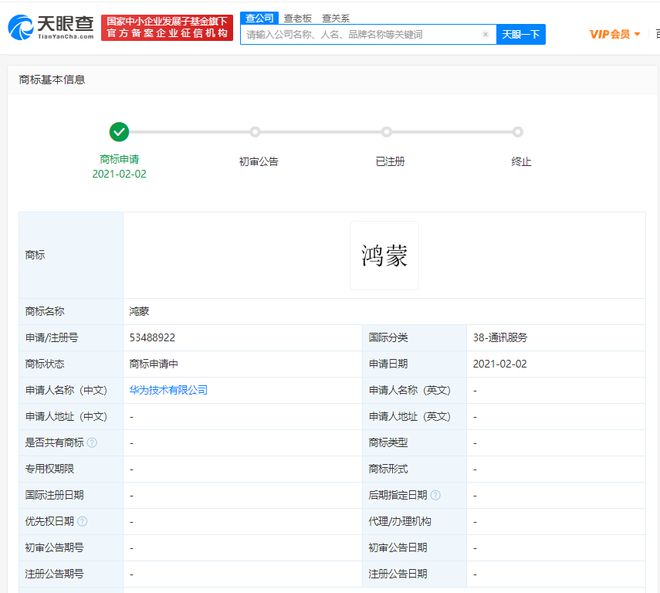
Task: Switch to 查关系 search tab
Action: (x=335, y=17)
